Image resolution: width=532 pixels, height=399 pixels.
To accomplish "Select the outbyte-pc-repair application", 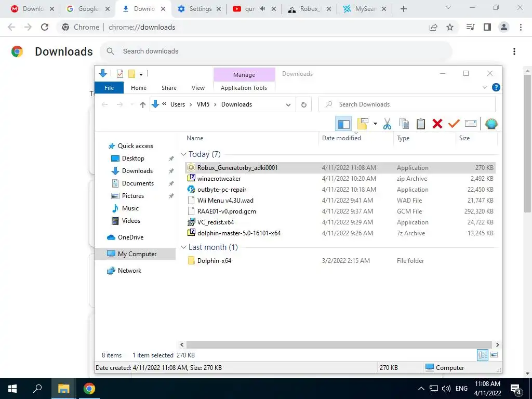I will pos(340,189).
